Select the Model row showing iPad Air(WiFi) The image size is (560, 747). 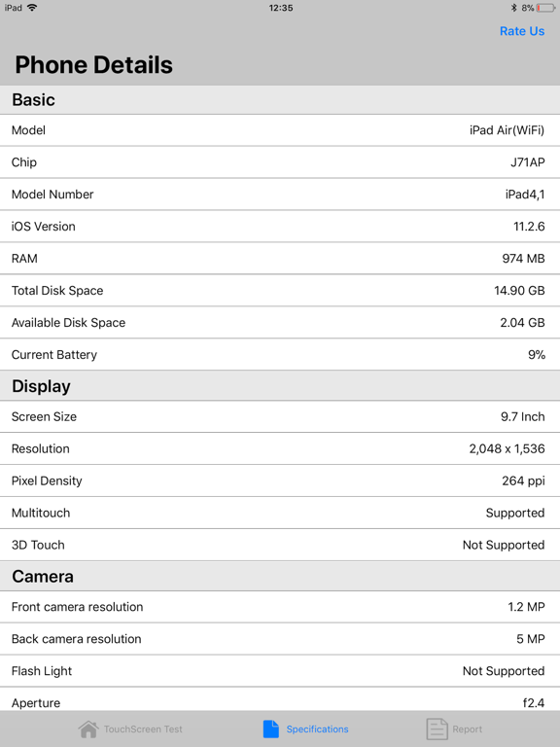[280, 130]
